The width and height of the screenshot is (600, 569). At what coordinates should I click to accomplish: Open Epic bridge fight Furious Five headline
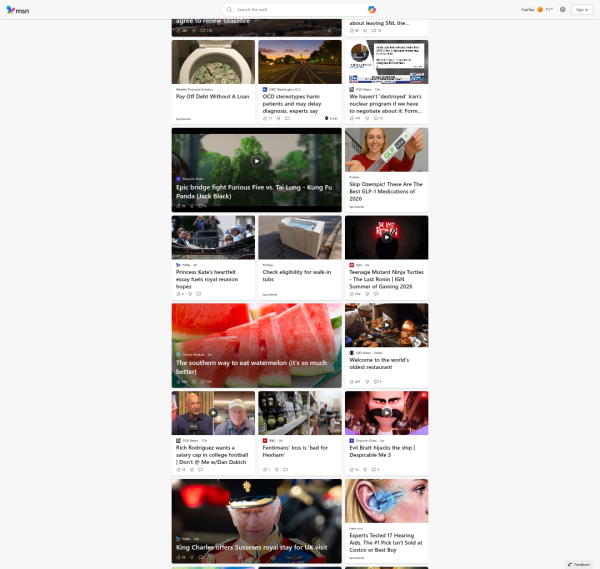[254, 192]
